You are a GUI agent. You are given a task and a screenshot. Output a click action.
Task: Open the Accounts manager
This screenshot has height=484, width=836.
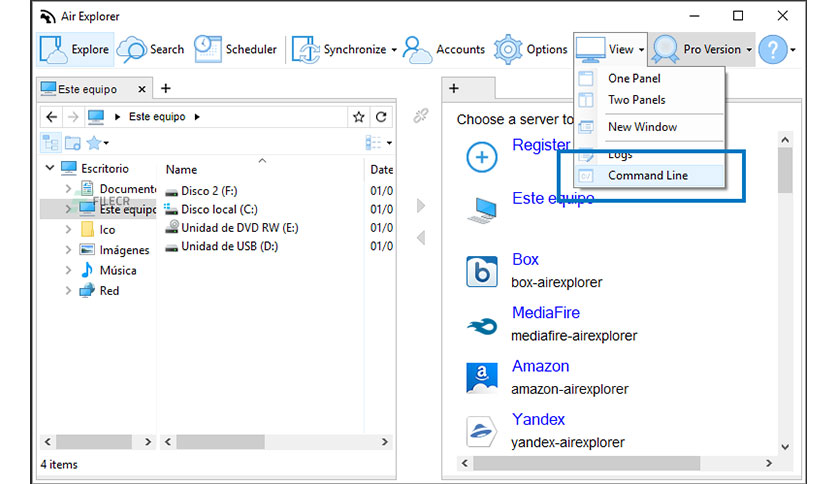(x=444, y=49)
